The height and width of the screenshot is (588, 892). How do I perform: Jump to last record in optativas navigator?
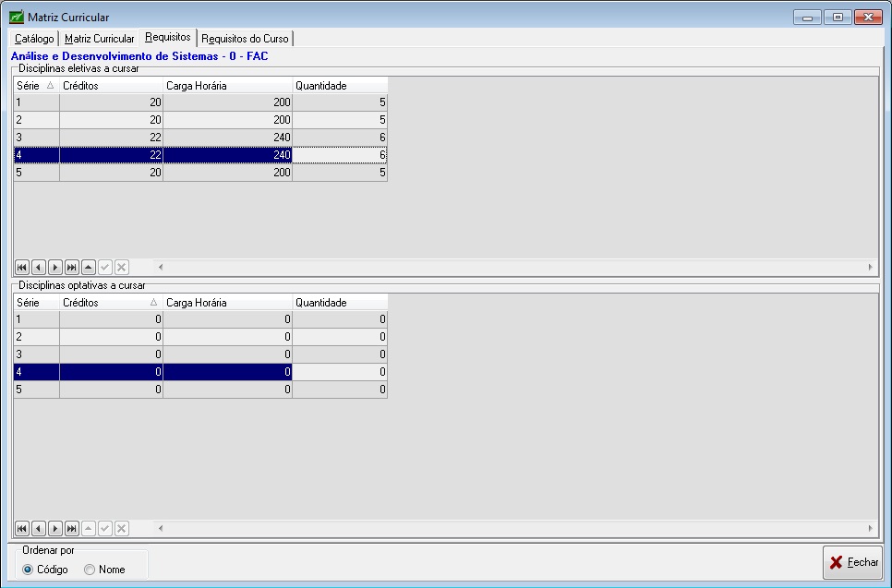72,528
